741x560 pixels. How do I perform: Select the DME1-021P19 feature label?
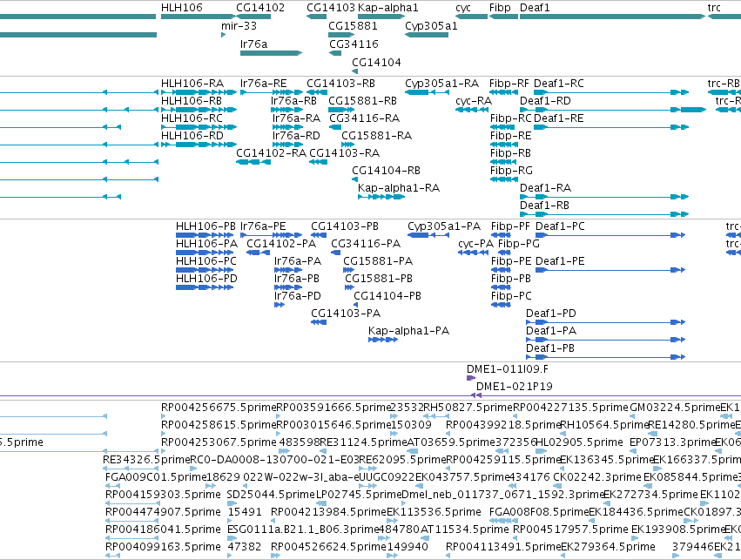(514, 387)
